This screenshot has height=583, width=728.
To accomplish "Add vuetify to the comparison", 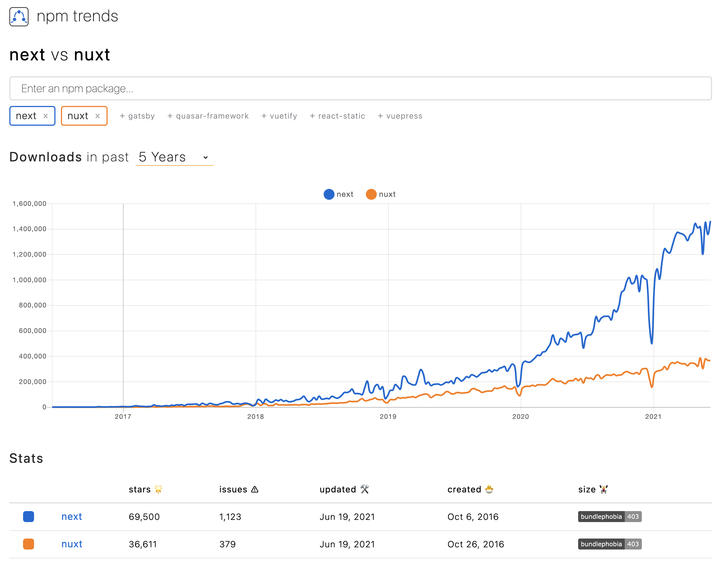I will click(279, 116).
